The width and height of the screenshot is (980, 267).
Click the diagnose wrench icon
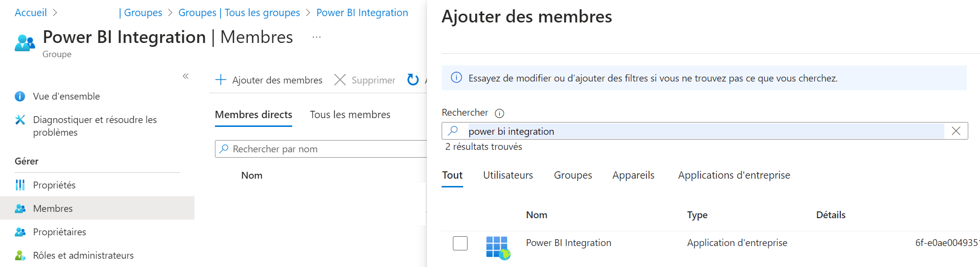click(20, 120)
